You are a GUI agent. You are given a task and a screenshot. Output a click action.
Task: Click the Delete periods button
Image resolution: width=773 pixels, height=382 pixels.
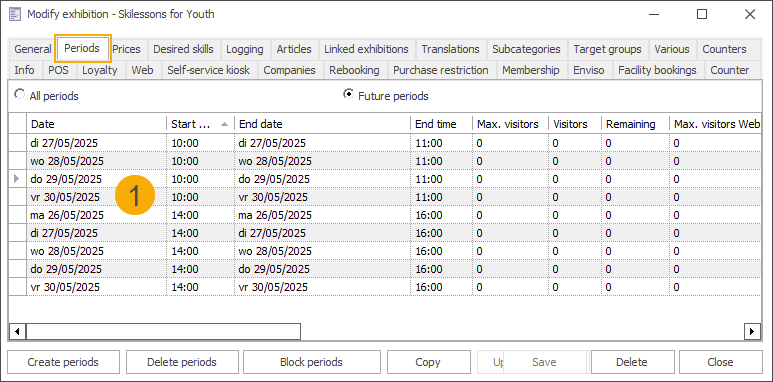click(182, 362)
